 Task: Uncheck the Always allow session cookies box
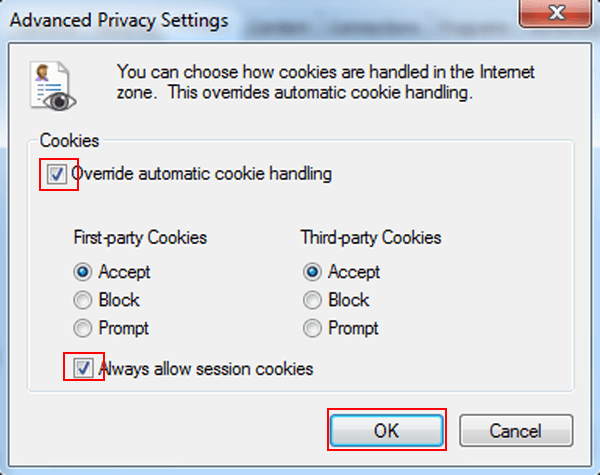(x=83, y=368)
